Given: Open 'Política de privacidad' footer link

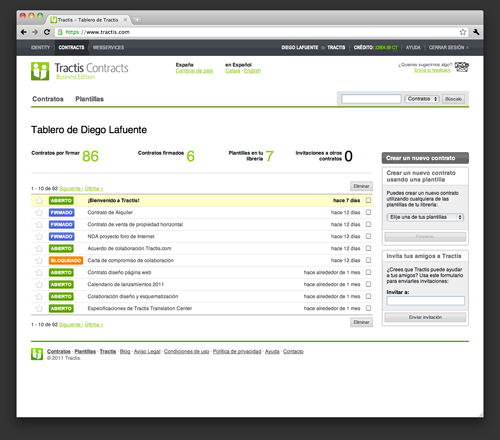Looking at the screenshot, I should (x=237, y=351).
